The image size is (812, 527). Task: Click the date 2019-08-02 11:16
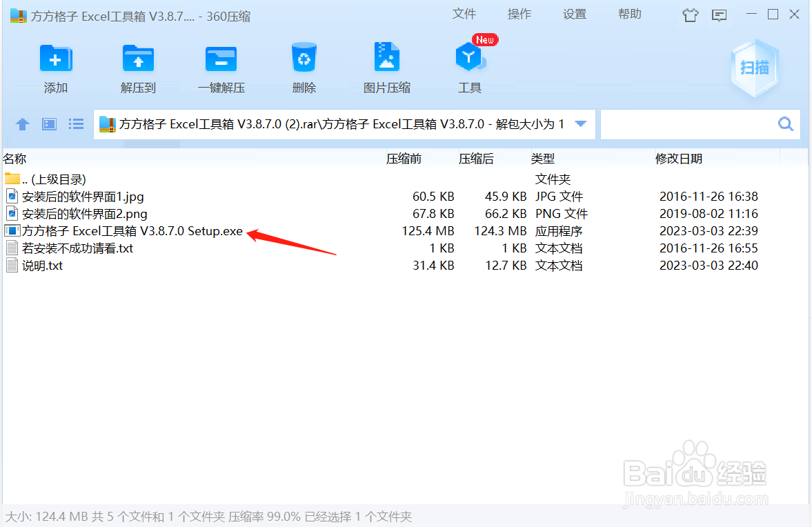709,213
